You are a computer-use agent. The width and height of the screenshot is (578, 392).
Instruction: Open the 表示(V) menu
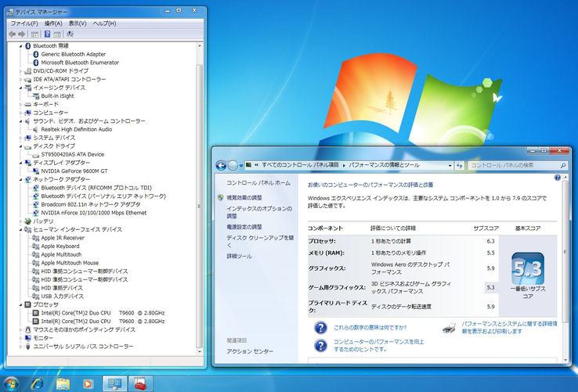77,23
